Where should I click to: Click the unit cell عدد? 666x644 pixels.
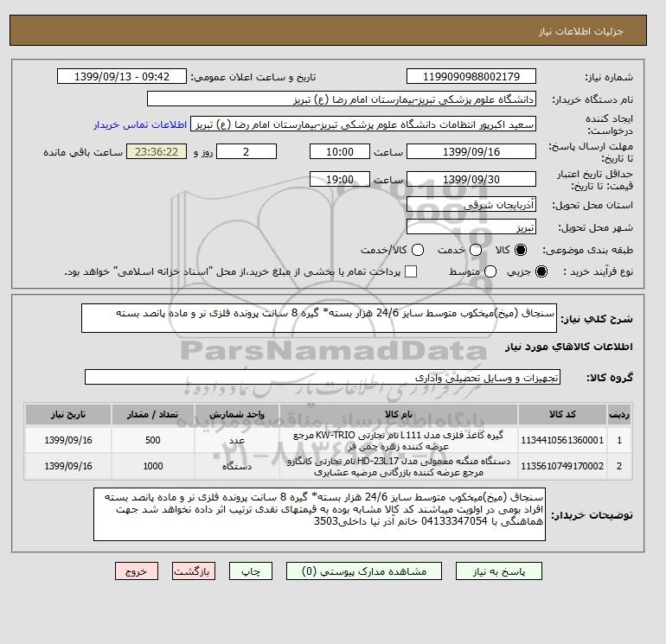(237, 441)
